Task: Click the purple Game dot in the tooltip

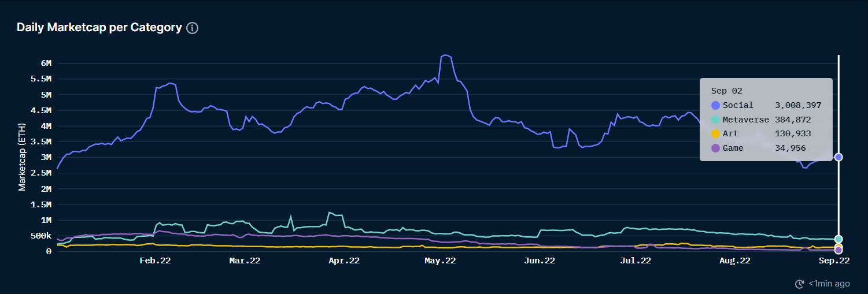Action: tap(715, 148)
